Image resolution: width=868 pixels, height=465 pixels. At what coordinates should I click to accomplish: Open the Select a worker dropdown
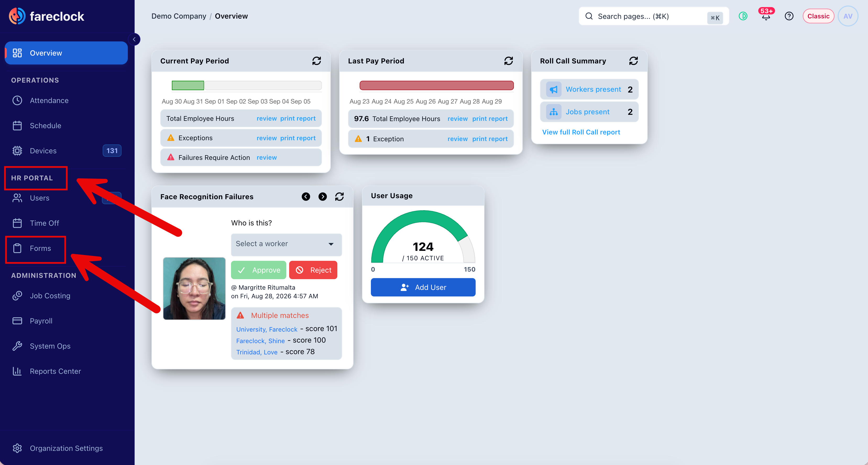[x=286, y=244]
